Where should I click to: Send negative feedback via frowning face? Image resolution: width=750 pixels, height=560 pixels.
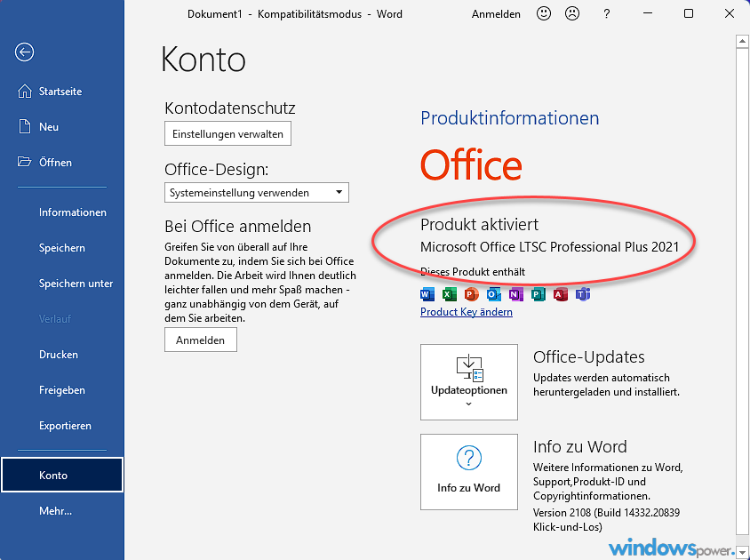point(572,13)
